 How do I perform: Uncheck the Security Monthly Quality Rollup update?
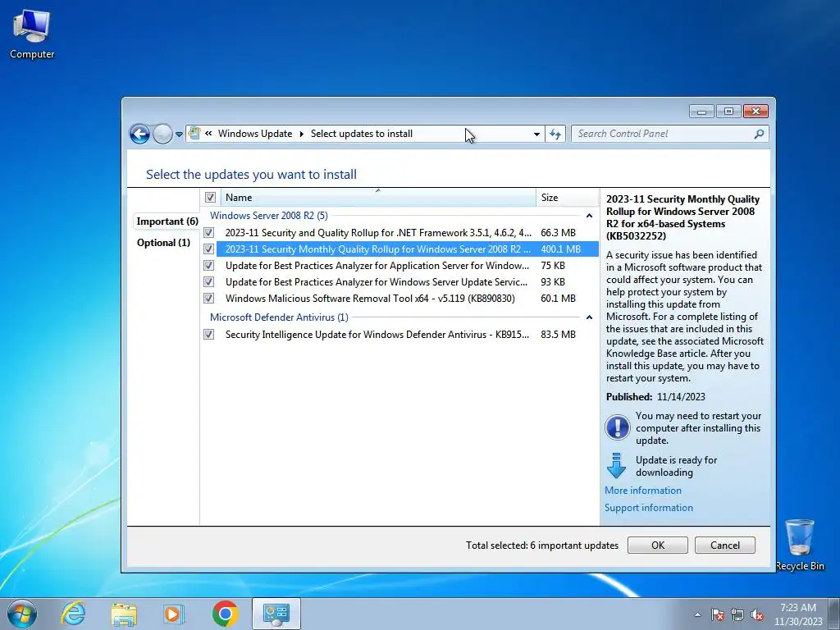click(209, 249)
